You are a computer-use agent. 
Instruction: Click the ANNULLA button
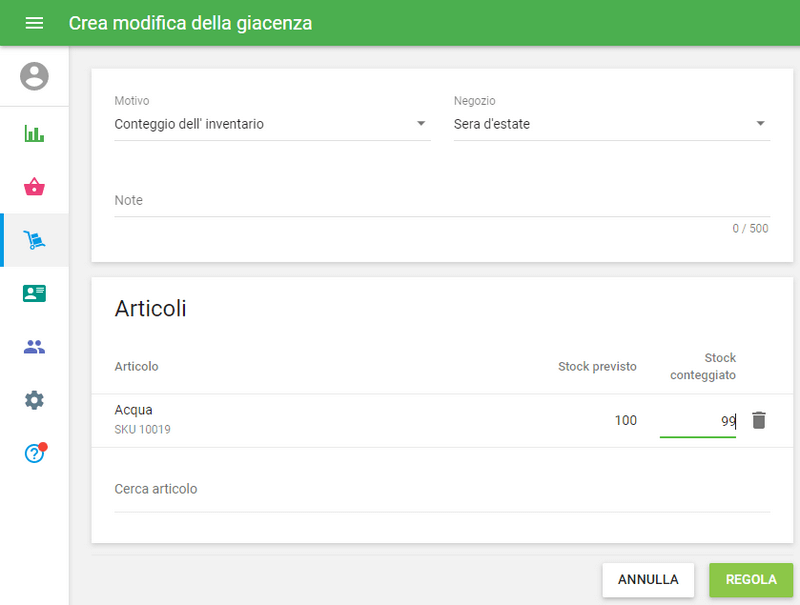(x=648, y=580)
